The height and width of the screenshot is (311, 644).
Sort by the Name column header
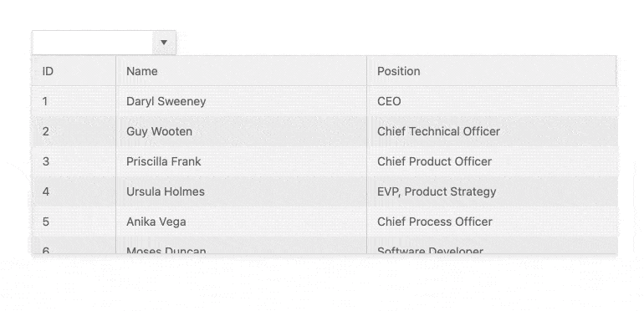tap(242, 71)
